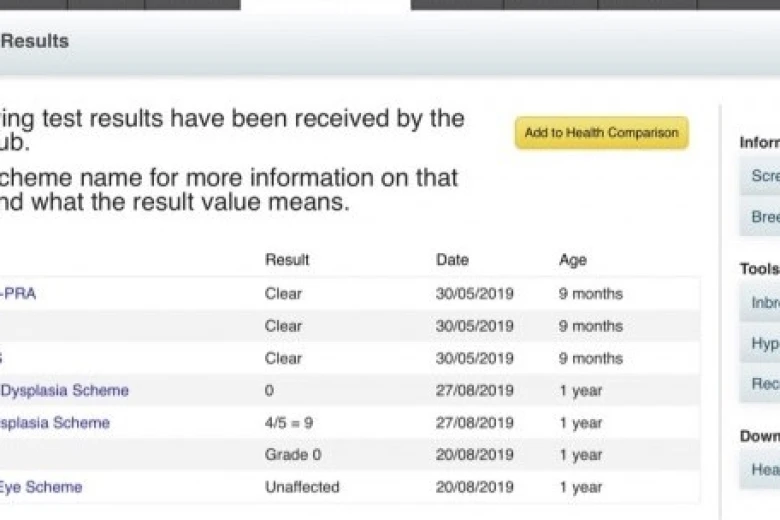Open the Rec tool in sidebar

(760, 384)
